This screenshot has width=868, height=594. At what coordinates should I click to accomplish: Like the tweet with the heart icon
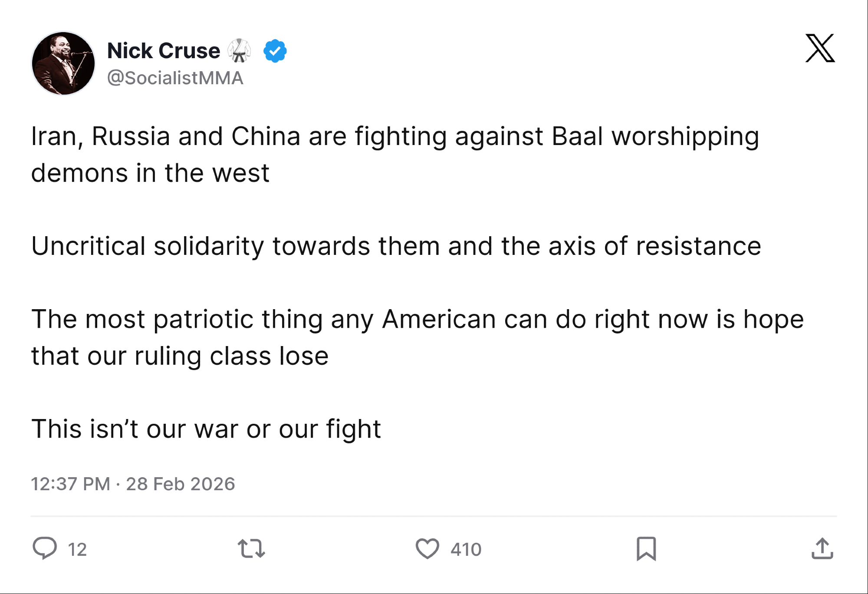coord(427,548)
